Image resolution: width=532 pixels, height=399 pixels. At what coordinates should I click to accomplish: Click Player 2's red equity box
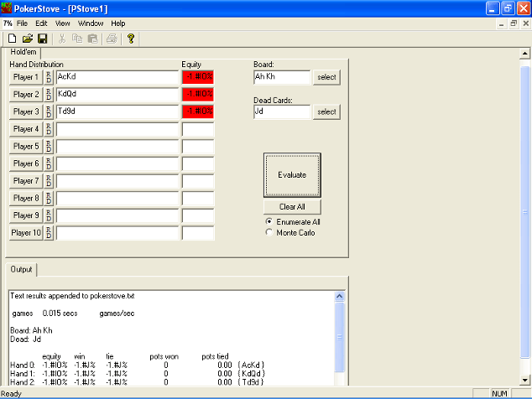(x=198, y=94)
